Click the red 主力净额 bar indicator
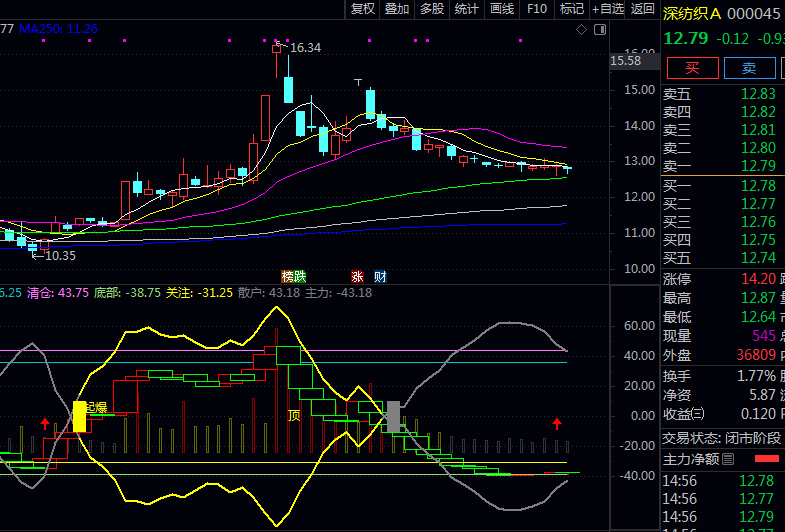 (768, 458)
